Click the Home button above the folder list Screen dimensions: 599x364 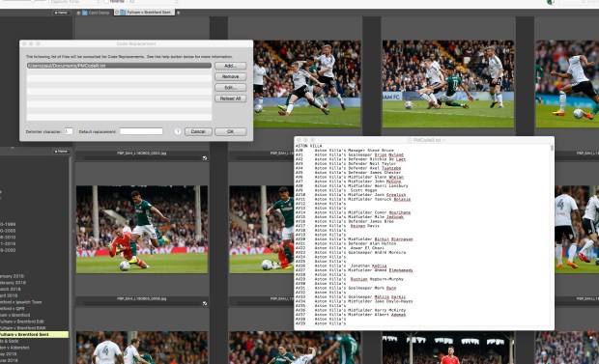62,152
